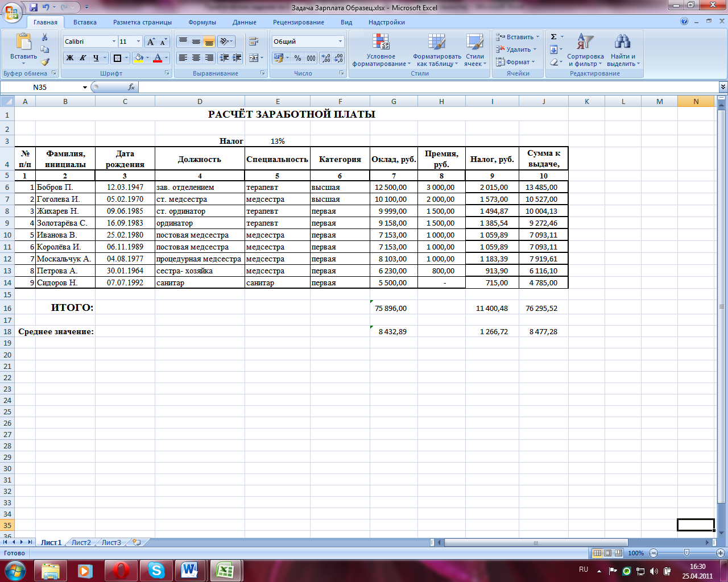Click Формат in the Ячейки group
The height and width of the screenshot is (582, 728).
pyautogui.click(x=515, y=62)
